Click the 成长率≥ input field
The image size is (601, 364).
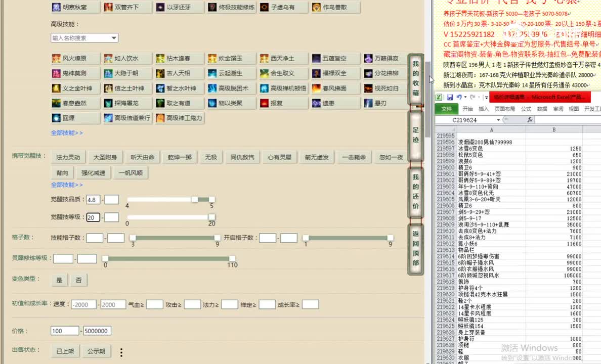[311, 305]
